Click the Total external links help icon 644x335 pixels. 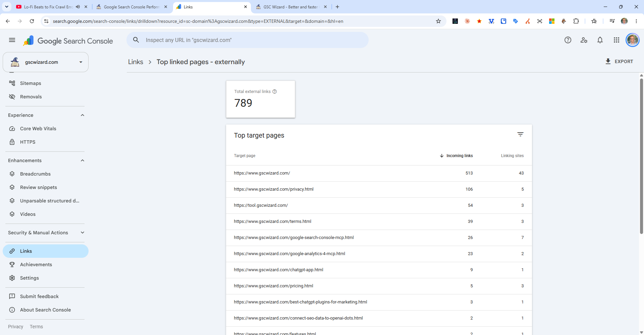[x=275, y=92]
